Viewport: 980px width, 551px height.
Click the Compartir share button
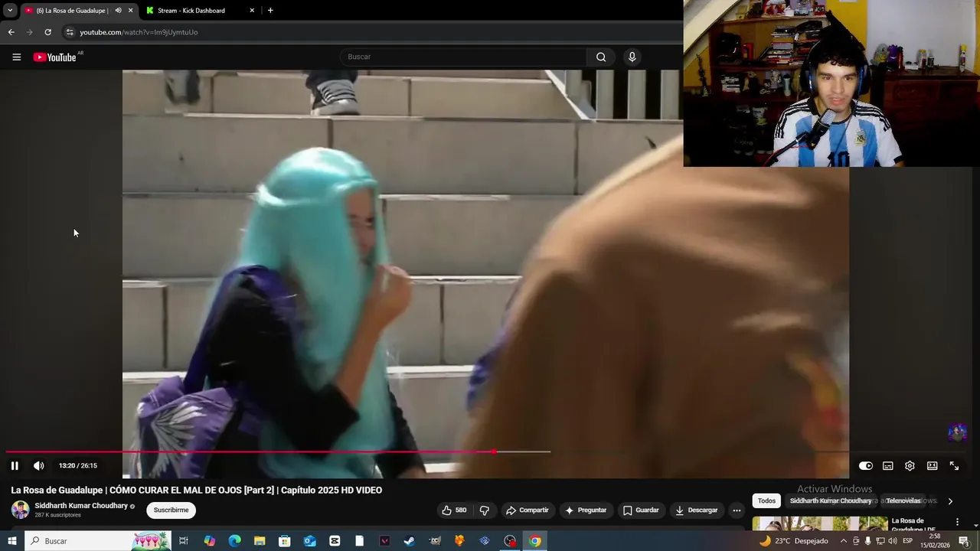527,510
